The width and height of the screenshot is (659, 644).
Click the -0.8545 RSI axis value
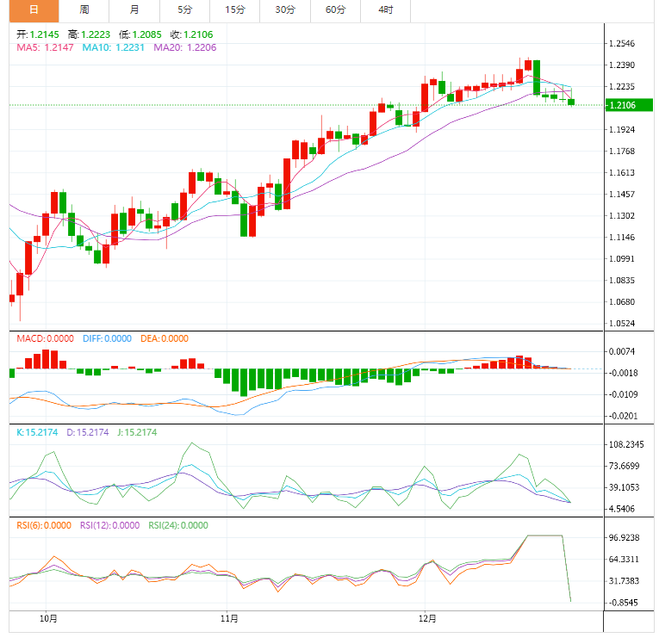624,603
